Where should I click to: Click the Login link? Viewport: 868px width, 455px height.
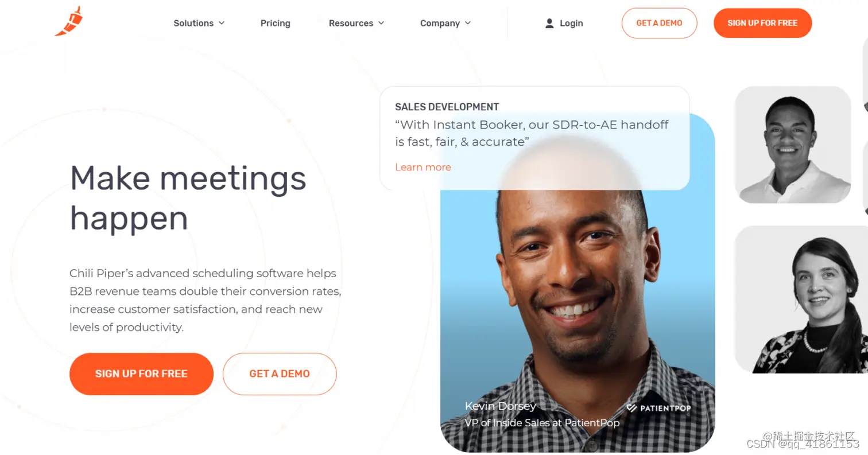(x=571, y=24)
